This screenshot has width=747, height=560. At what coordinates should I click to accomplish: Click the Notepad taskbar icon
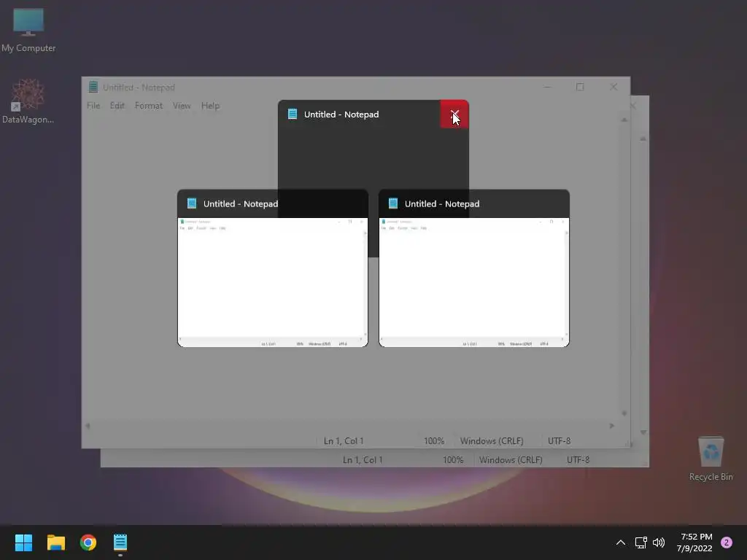[x=120, y=542]
